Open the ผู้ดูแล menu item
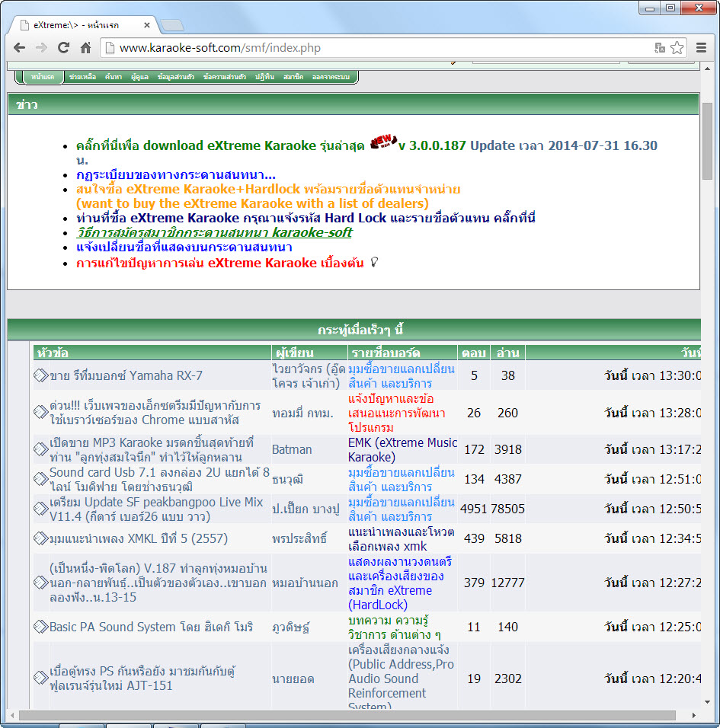The width and height of the screenshot is (720, 728). (x=139, y=77)
